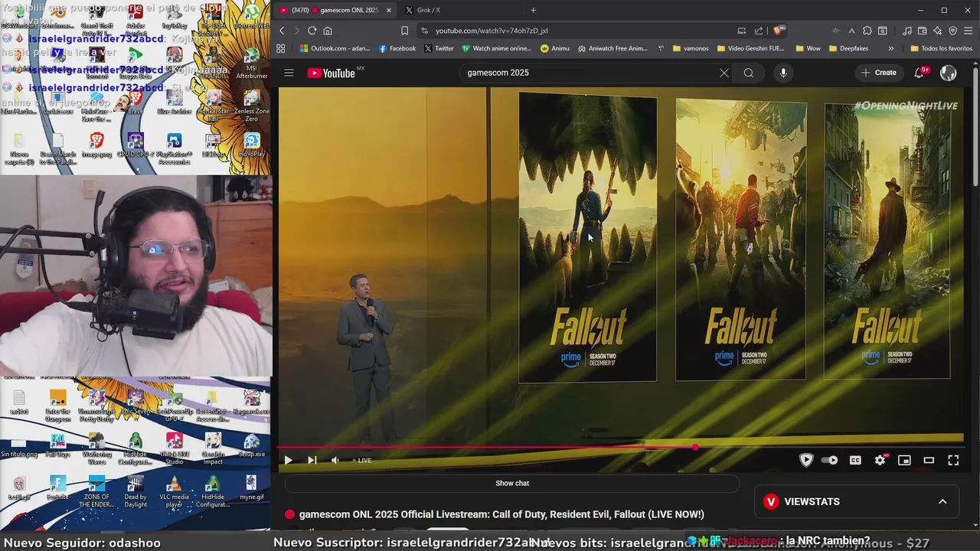
Task: Switch video to theater mode
Action: tap(929, 460)
